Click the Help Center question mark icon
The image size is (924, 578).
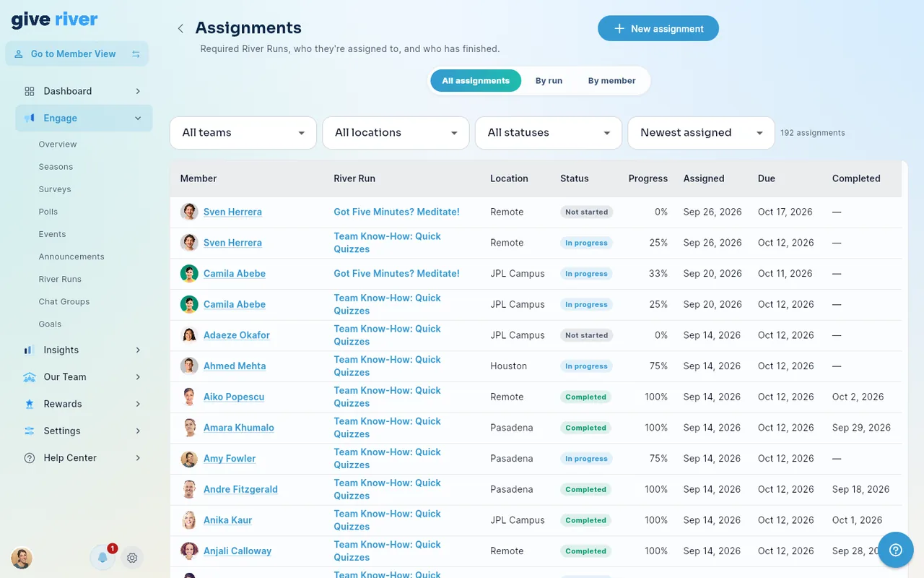coord(30,458)
